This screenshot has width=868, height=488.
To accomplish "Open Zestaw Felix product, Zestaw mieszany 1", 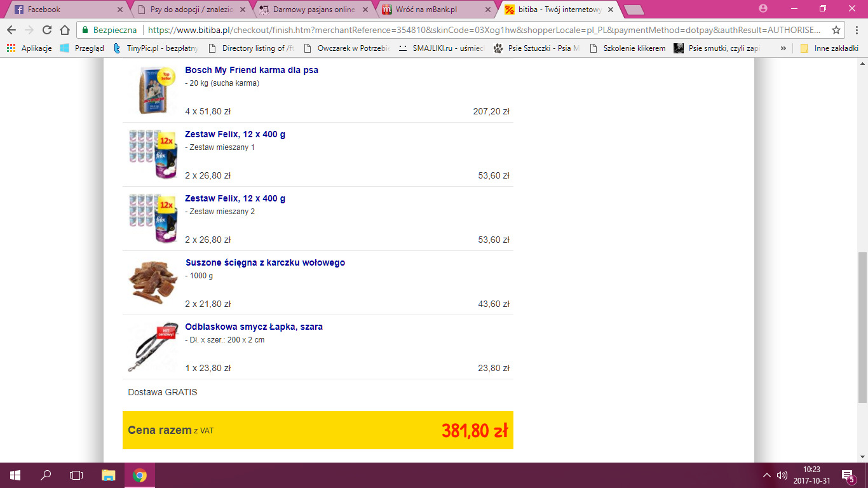I will click(235, 134).
